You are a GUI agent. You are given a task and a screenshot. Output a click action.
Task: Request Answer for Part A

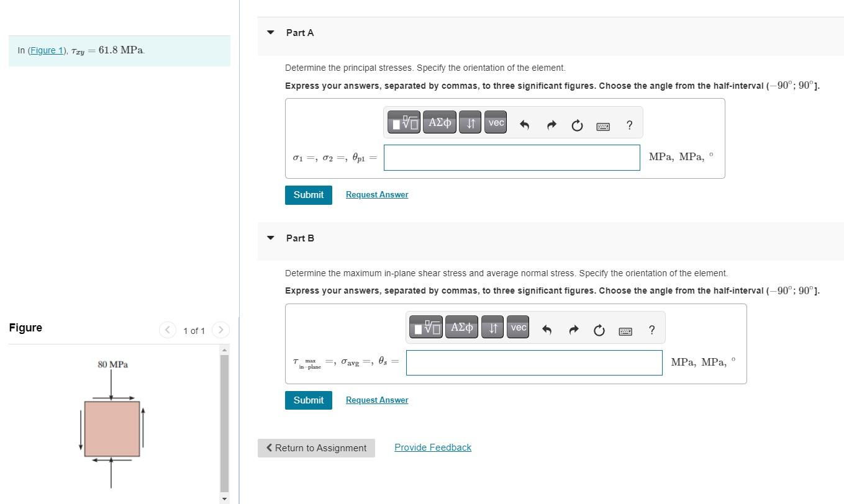[376, 194]
